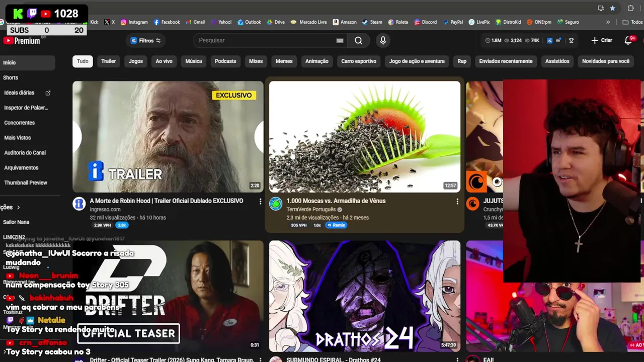The height and width of the screenshot is (362, 644).
Task: Open TerraVerde Português channel avatar
Action: click(276, 204)
